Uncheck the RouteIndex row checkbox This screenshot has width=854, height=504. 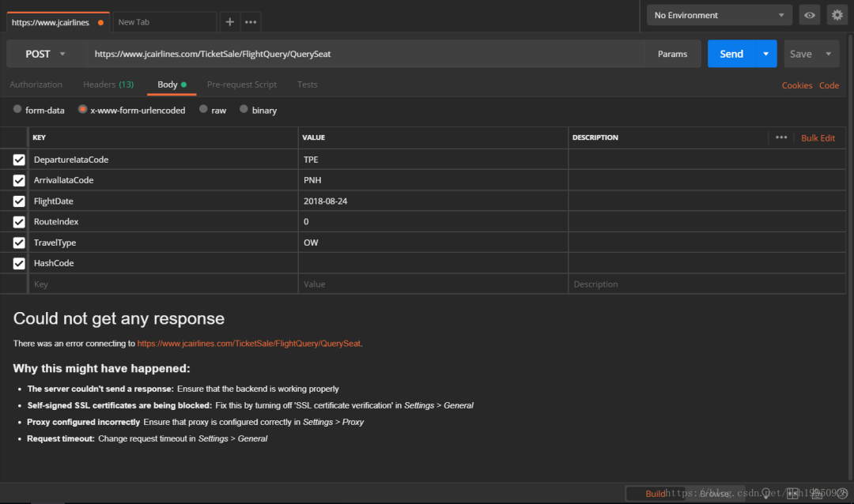[19, 221]
